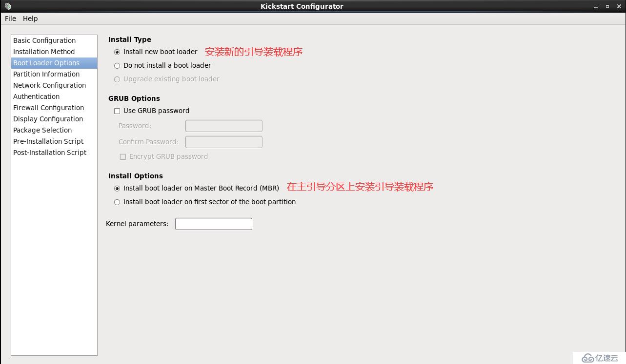Switch to Authentication section
Image resolution: width=626 pixels, height=364 pixels.
[54, 96]
